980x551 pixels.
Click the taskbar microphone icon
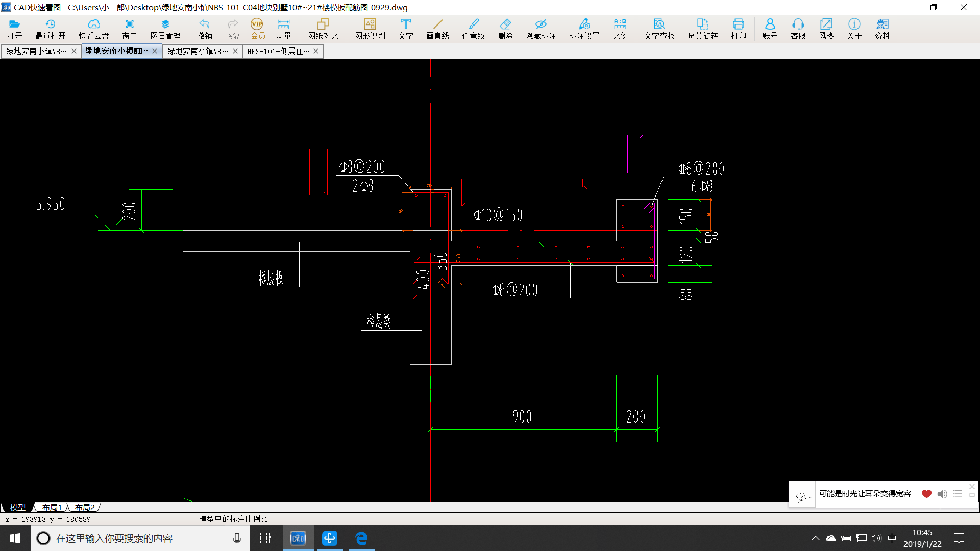(237, 538)
